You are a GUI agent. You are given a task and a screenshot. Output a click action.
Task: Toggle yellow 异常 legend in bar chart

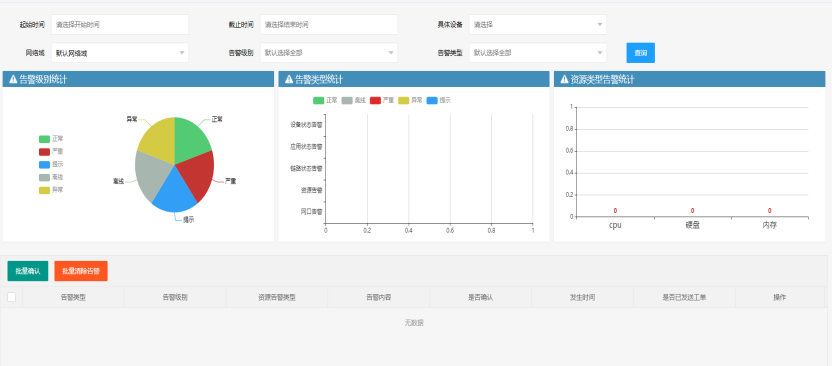pyautogui.click(x=411, y=100)
